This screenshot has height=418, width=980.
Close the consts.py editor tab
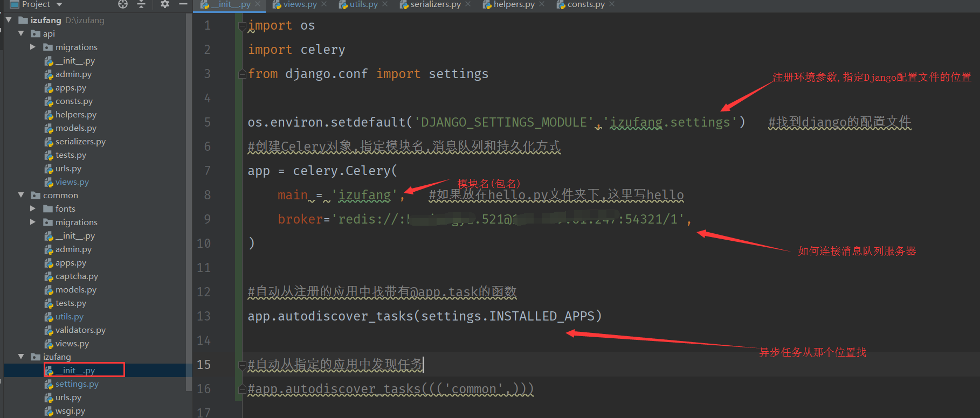pos(612,4)
